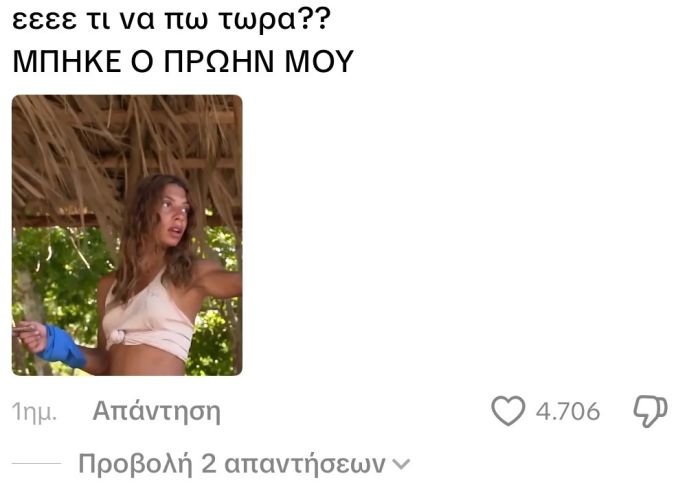Open the Προβολή 2 απαντήσεων link
This screenshot has height=500, width=700.
pyautogui.click(x=244, y=464)
